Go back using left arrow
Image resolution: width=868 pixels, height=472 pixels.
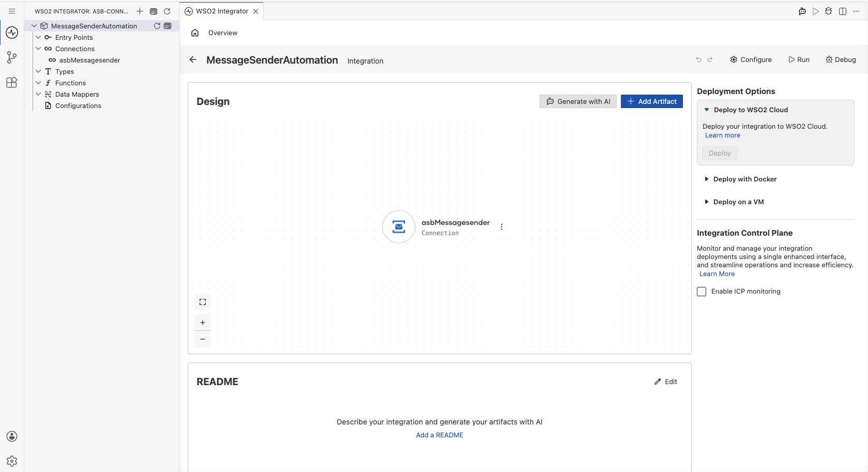(193, 59)
